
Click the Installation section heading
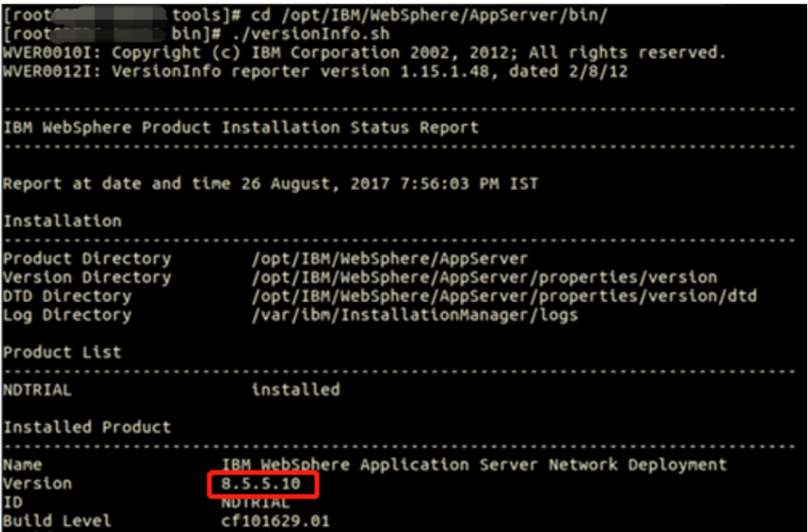[x=62, y=220]
